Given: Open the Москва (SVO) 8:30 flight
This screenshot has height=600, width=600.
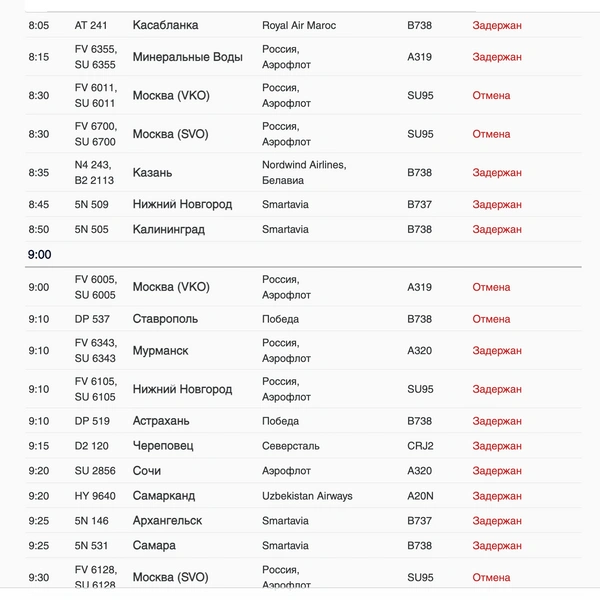Looking at the screenshot, I should 303,134.
